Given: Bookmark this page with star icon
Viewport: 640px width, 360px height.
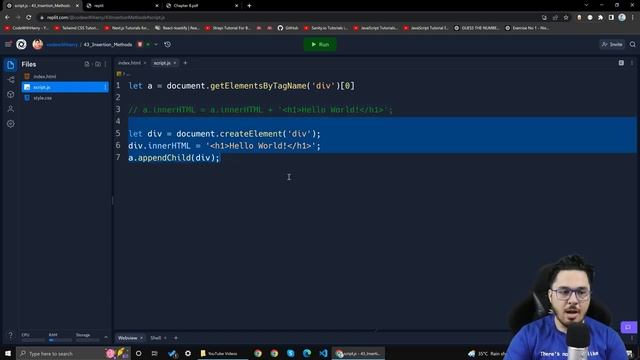Looking at the screenshot, I should coord(566,18).
